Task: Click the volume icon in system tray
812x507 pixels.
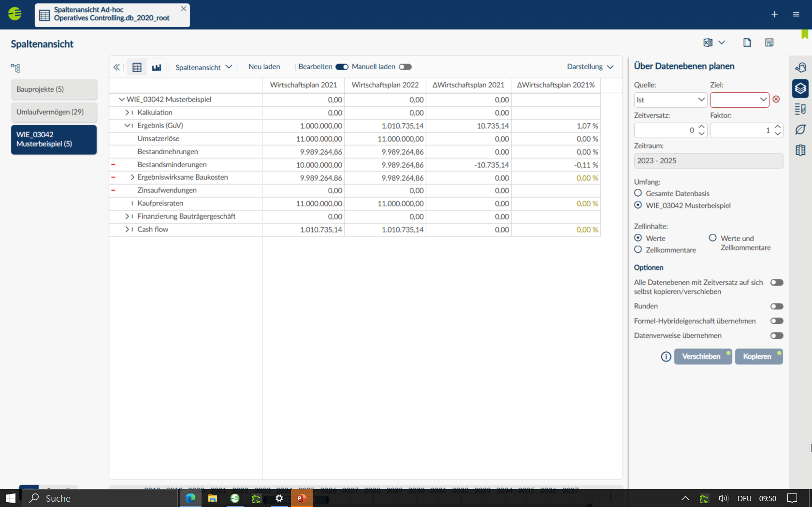Action: (723, 498)
